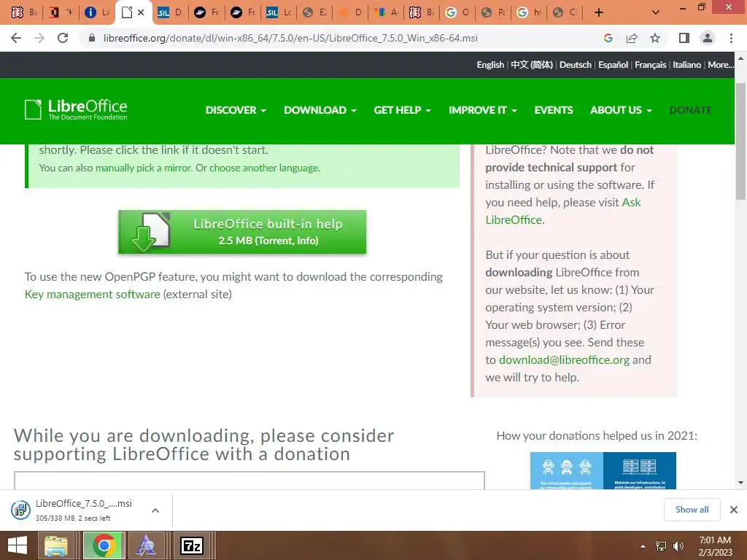Reload the current page
Viewport: 747px width, 560px height.
tap(63, 38)
